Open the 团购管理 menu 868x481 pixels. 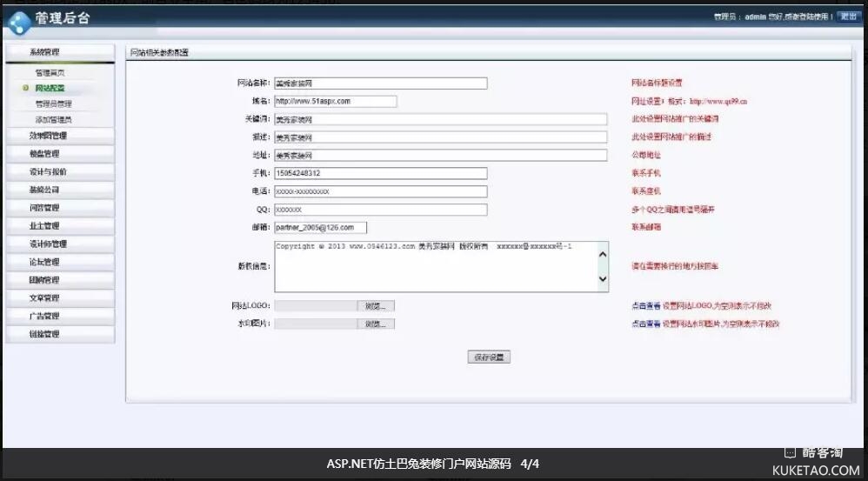coord(60,280)
